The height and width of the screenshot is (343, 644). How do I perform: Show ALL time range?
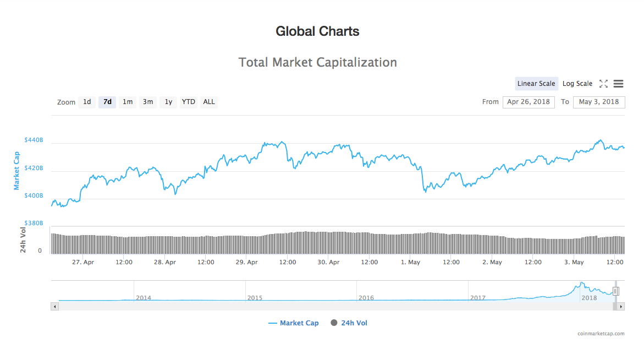click(x=209, y=102)
